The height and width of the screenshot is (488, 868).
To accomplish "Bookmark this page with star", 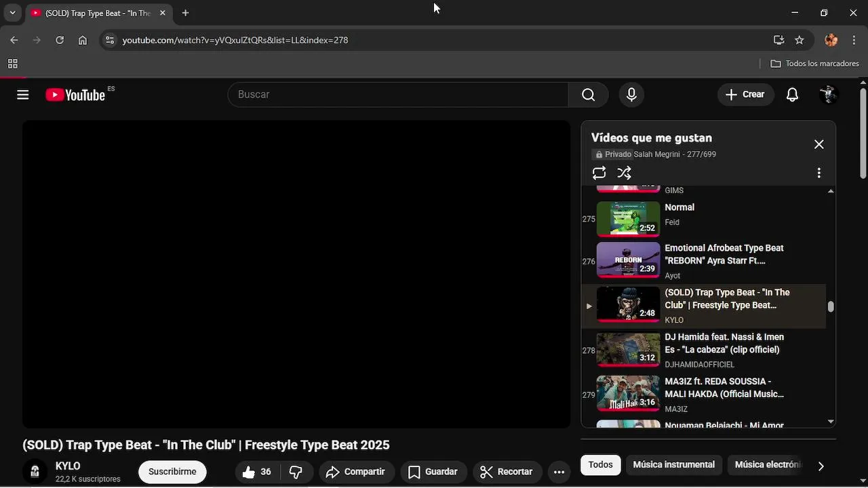I will pyautogui.click(x=800, y=40).
